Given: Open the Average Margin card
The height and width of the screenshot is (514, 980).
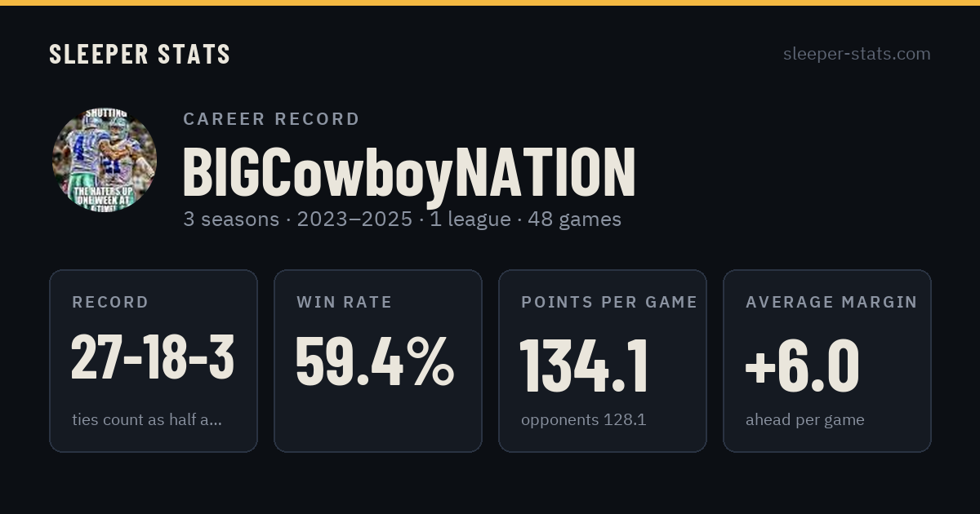Looking at the screenshot, I should (x=827, y=361).
